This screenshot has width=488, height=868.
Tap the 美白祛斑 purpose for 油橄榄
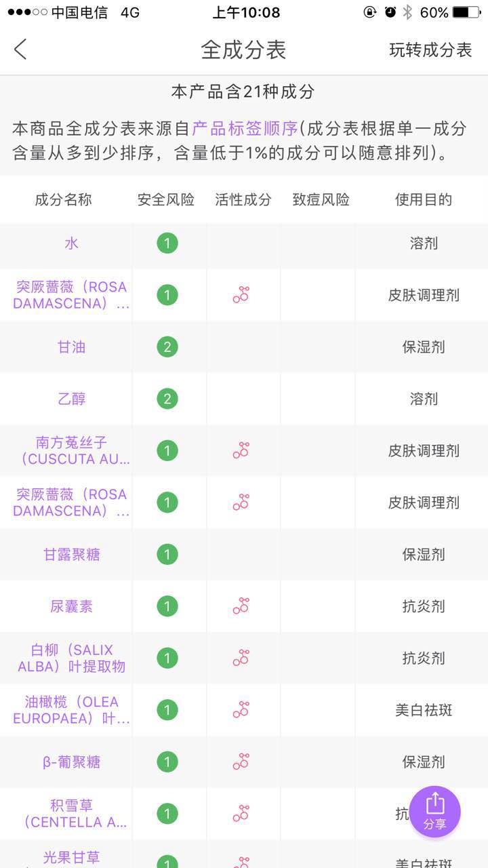pyautogui.click(x=424, y=710)
